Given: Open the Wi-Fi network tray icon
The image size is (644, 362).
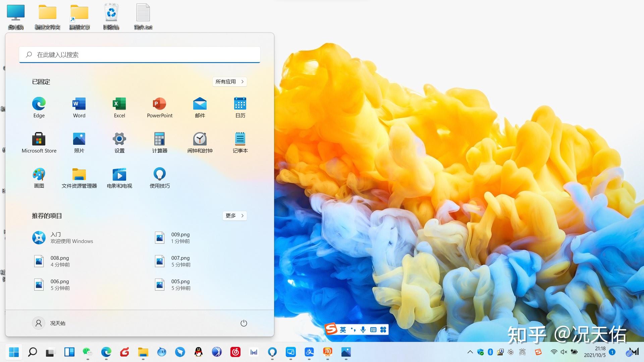Looking at the screenshot, I should point(554,352).
